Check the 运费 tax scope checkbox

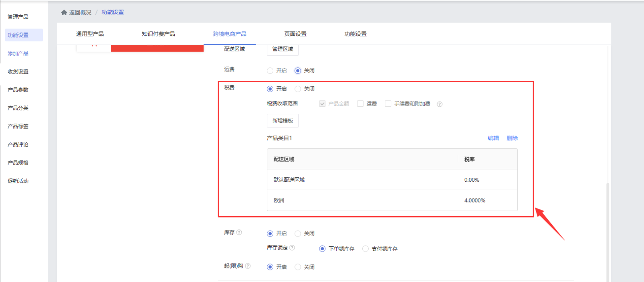pyautogui.click(x=360, y=104)
